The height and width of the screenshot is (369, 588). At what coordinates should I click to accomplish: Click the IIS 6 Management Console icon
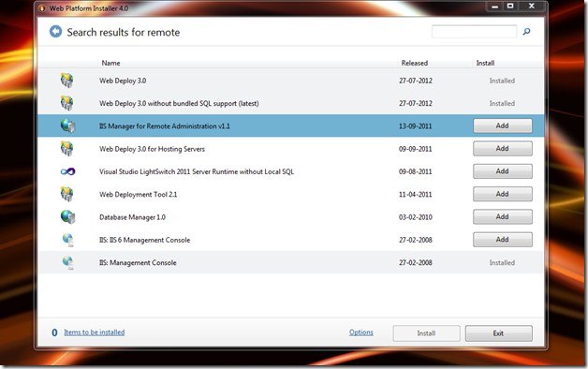(67, 240)
